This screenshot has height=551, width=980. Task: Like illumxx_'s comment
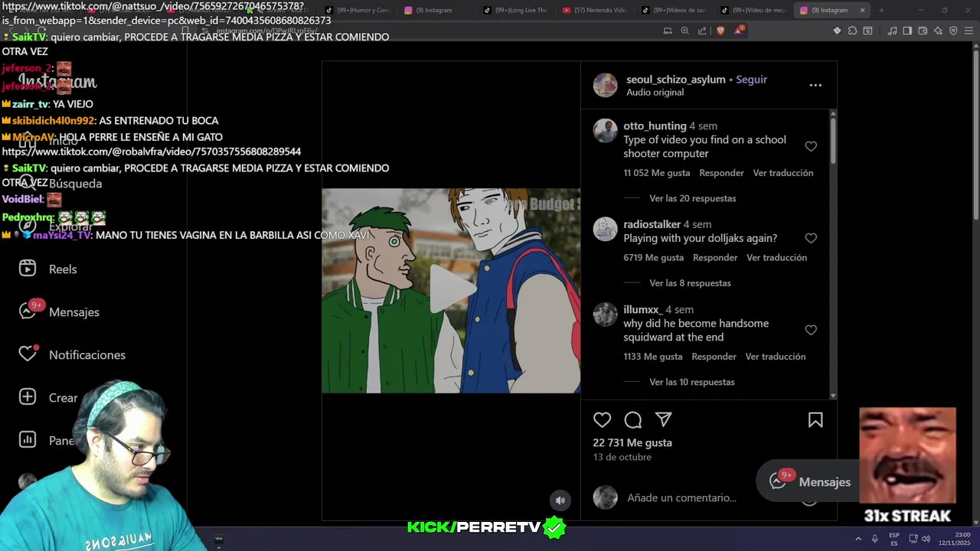[811, 330]
